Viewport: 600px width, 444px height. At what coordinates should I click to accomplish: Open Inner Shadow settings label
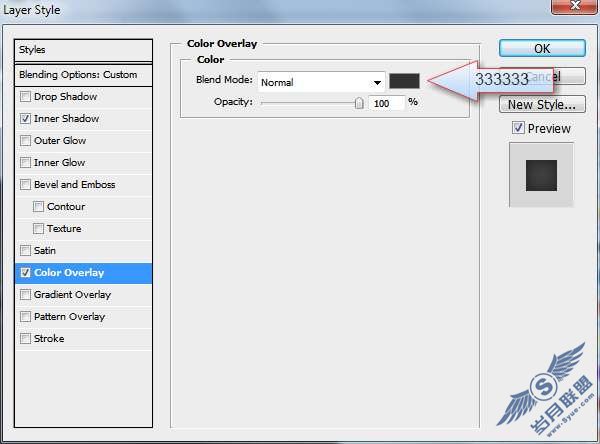[x=67, y=119]
